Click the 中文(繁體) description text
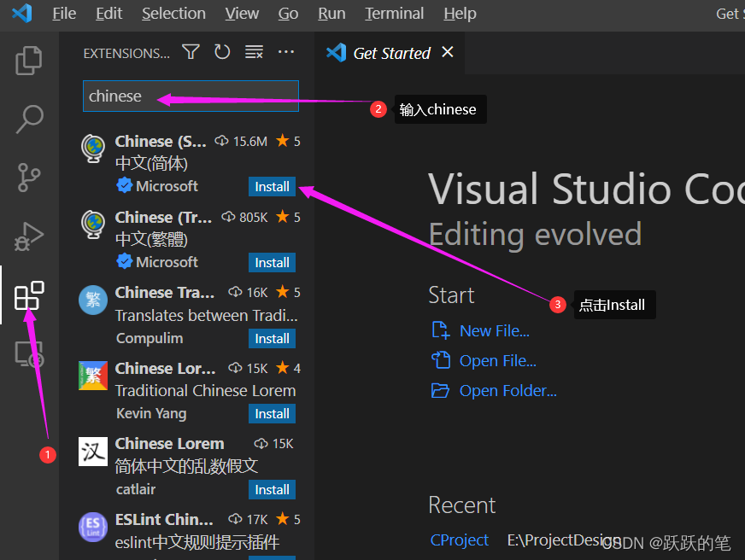745x560 pixels. [x=151, y=239]
